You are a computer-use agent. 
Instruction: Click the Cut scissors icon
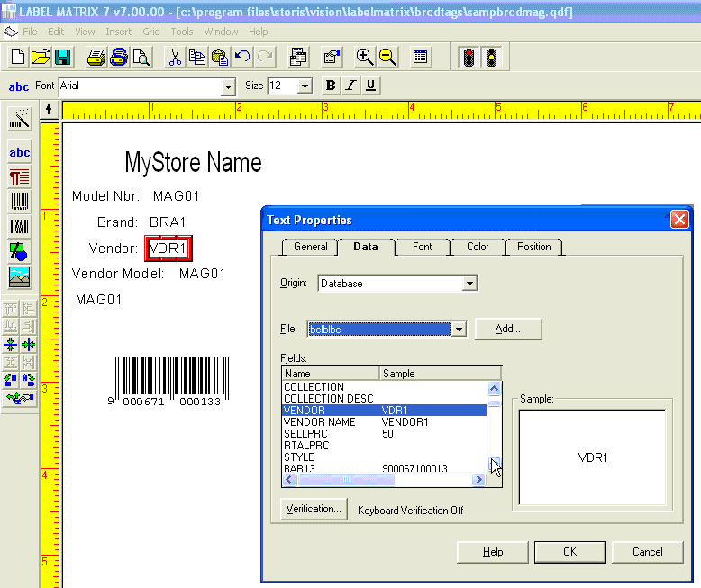175,58
